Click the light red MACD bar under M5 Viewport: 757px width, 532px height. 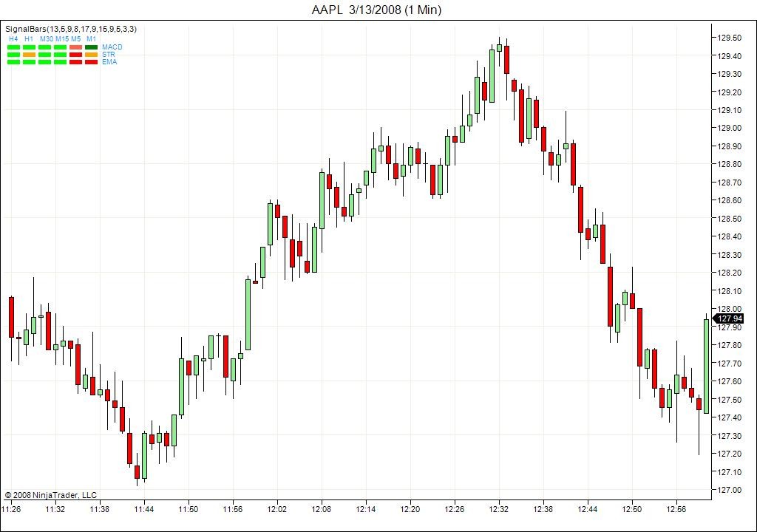tap(76, 47)
